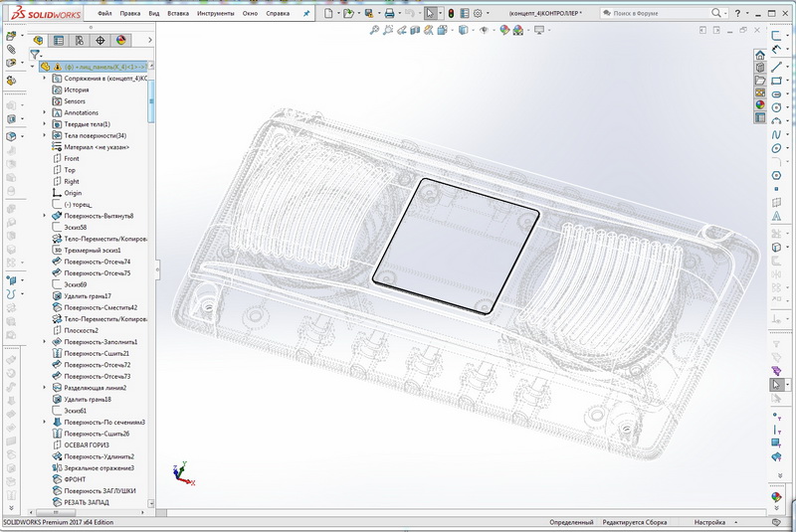The image size is (796, 532).
Task: Toggle the Select arrow tool in right toolbar
Action: (x=776, y=385)
